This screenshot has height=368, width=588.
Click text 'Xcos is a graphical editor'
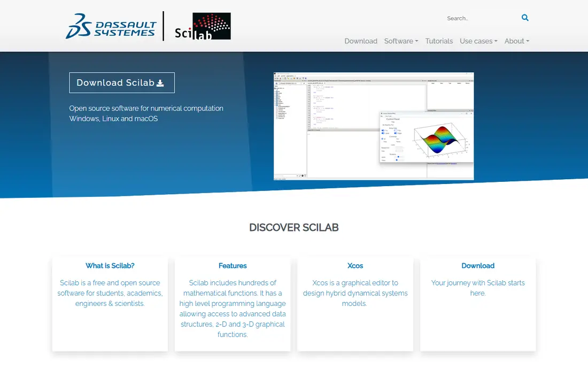click(351, 283)
